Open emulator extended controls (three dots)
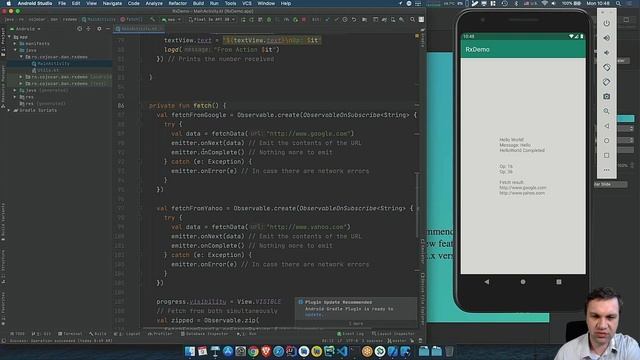 pos(607,170)
